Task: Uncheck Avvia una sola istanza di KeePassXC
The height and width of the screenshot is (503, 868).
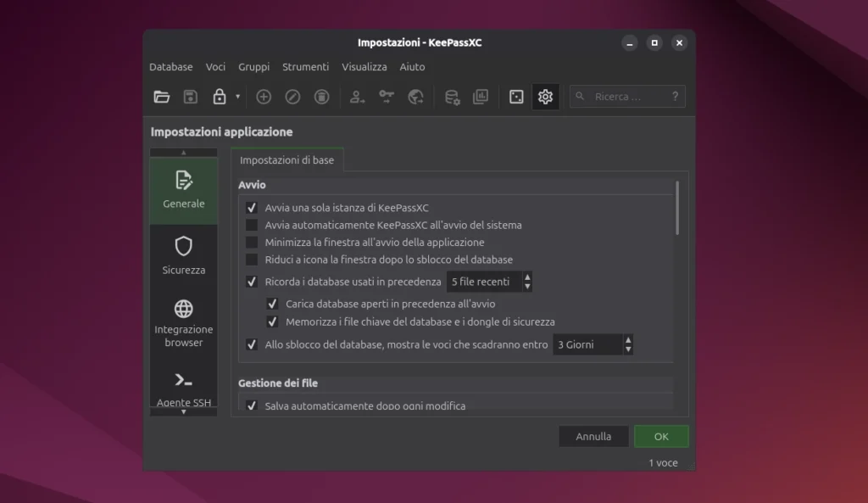Action: [252, 208]
